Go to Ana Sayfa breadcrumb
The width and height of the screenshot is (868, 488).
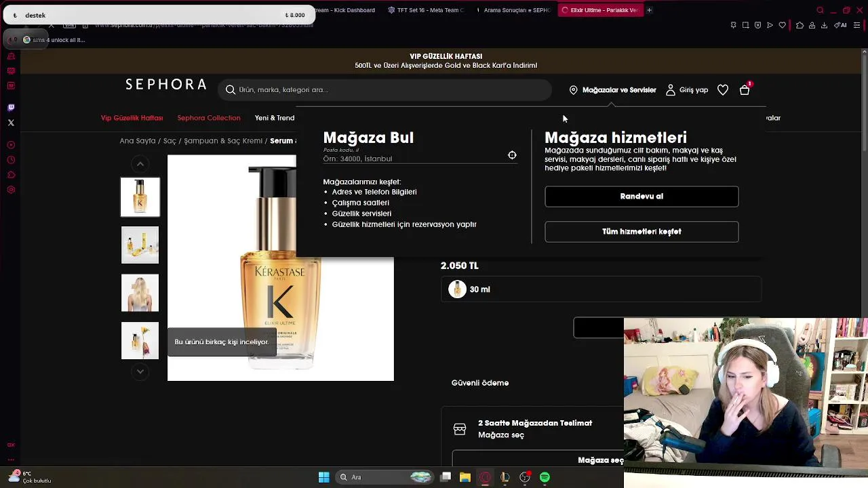pos(138,141)
